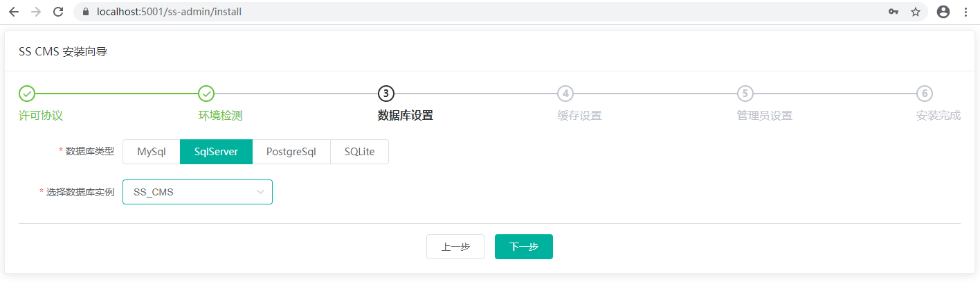Click 上一步 previous step button
Screen dimensions: 980x307
[x=455, y=247]
